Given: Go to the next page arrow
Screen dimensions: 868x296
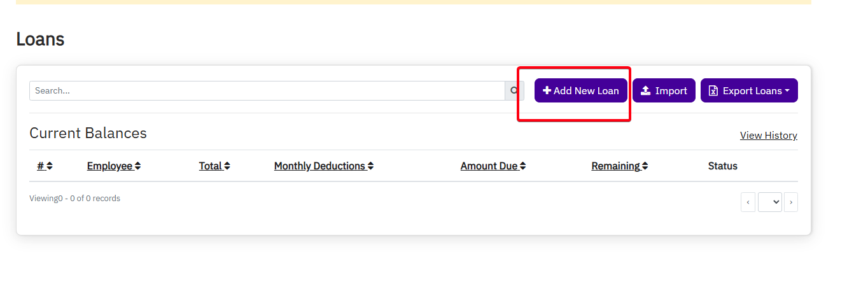Looking at the screenshot, I should pyautogui.click(x=791, y=202).
